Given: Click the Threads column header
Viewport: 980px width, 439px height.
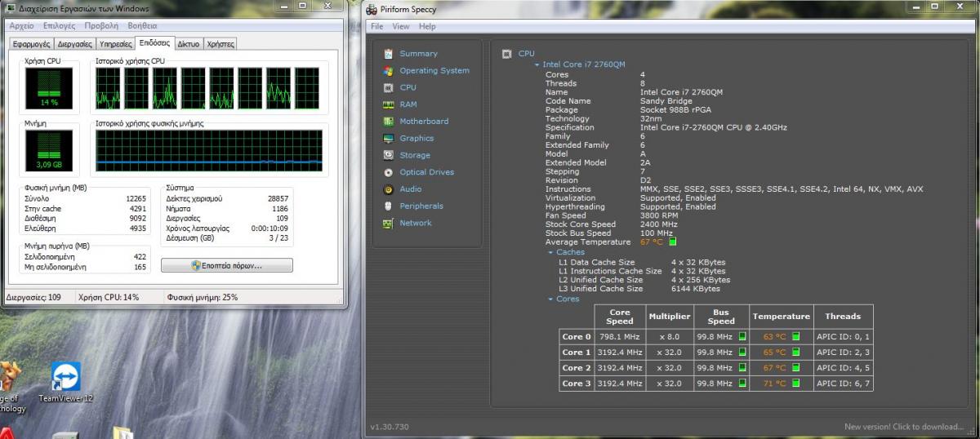Looking at the screenshot, I should [x=843, y=317].
